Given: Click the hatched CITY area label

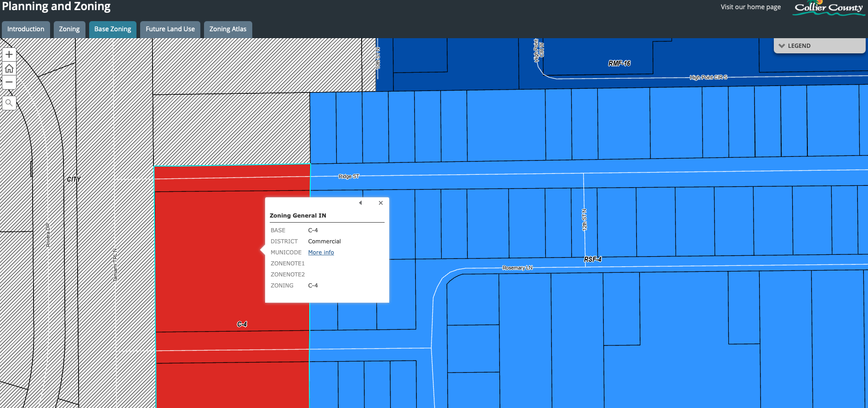Looking at the screenshot, I should [74, 179].
